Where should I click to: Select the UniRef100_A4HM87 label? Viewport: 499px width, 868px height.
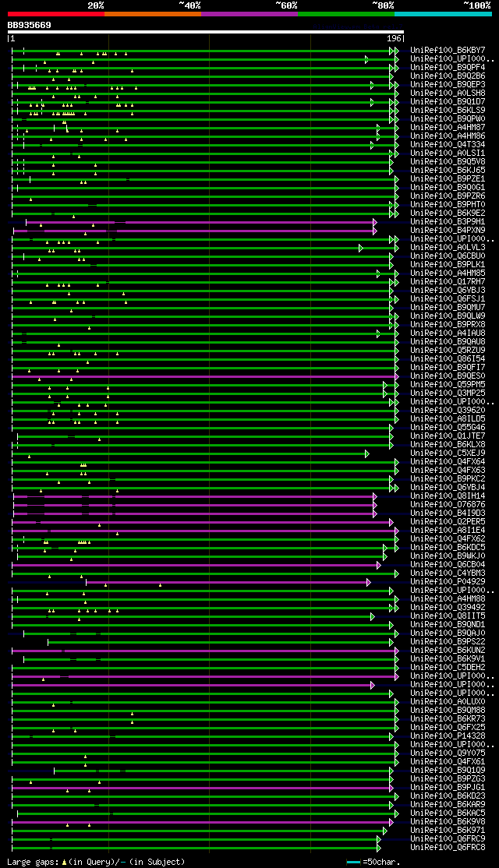[x=448, y=127]
